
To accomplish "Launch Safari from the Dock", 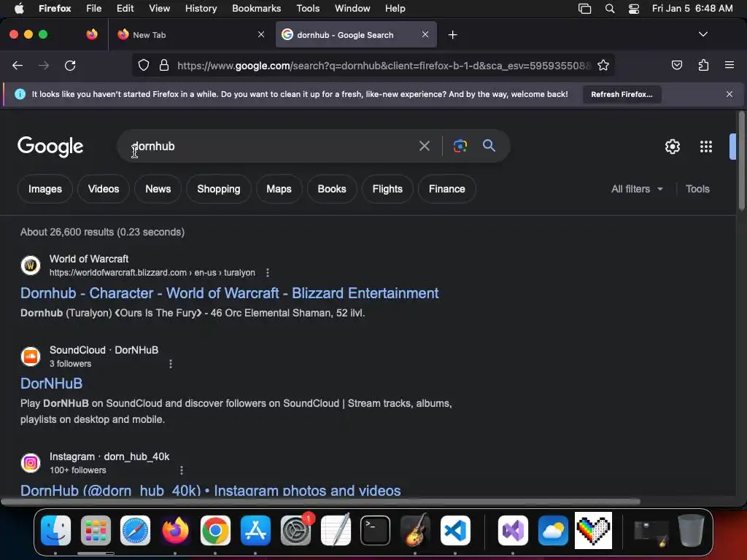I will tap(135, 530).
